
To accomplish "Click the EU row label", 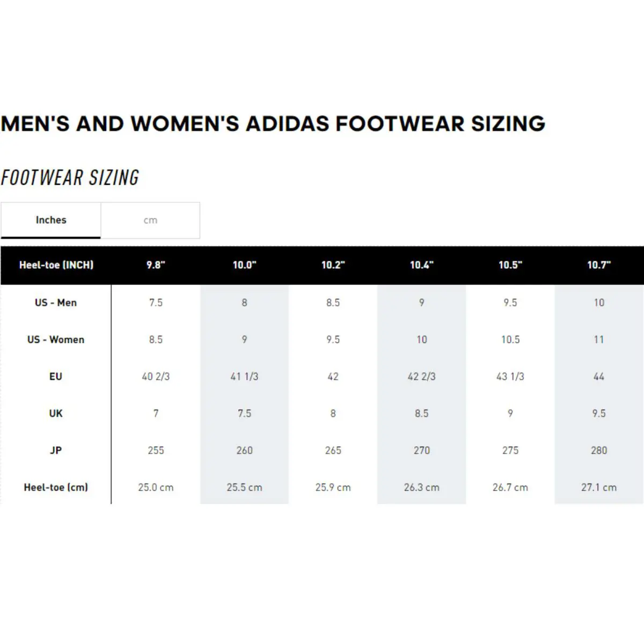I will [56, 377].
